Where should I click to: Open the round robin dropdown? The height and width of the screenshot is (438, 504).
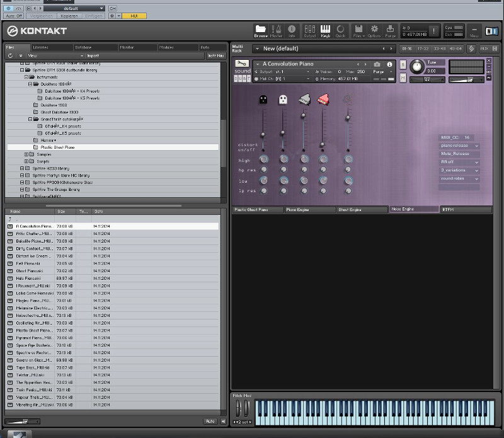459,178
